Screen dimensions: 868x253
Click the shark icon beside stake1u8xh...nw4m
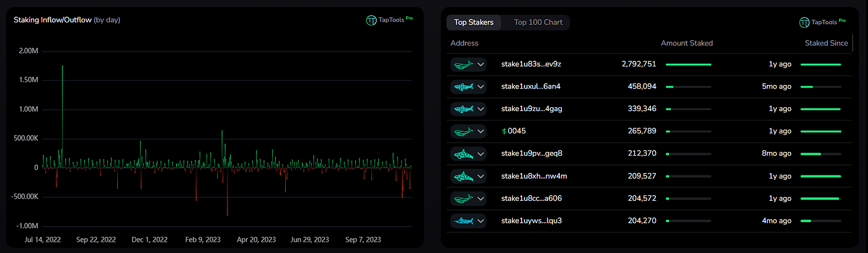[463, 176]
